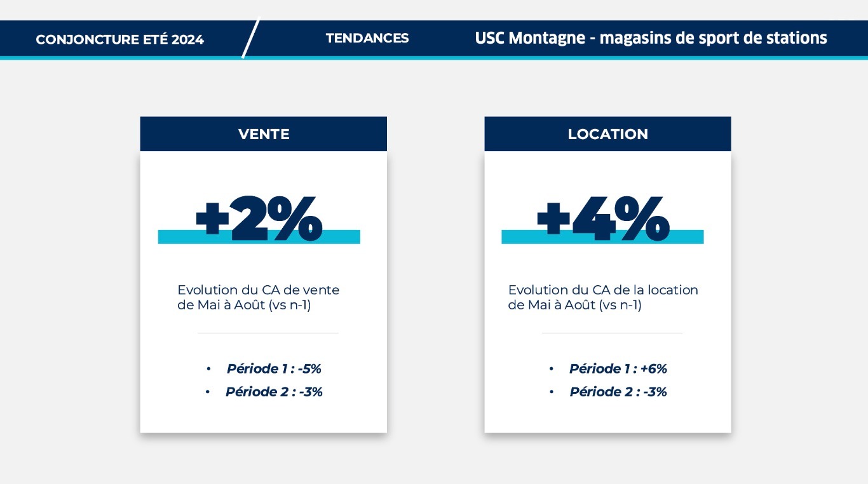Image resolution: width=868 pixels, height=484 pixels.
Task: Click the "USC Montagne" slide title
Action: click(651, 38)
